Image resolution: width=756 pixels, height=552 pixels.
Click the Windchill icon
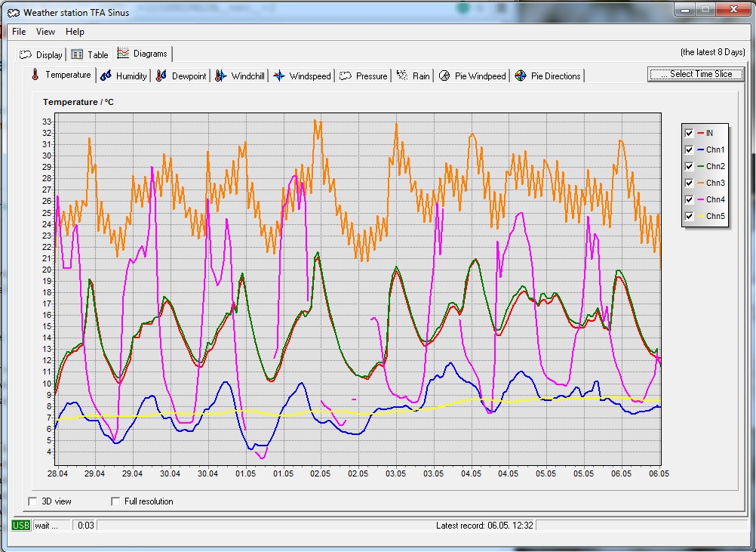(220, 76)
